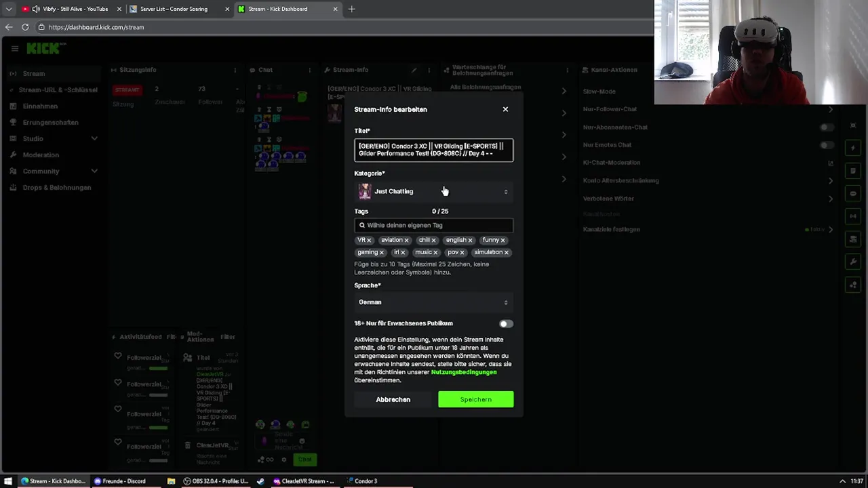Open the Sitzungsinfo panel options menu
Image resolution: width=868 pixels, height=488 pixels.
tap(235, 70)
